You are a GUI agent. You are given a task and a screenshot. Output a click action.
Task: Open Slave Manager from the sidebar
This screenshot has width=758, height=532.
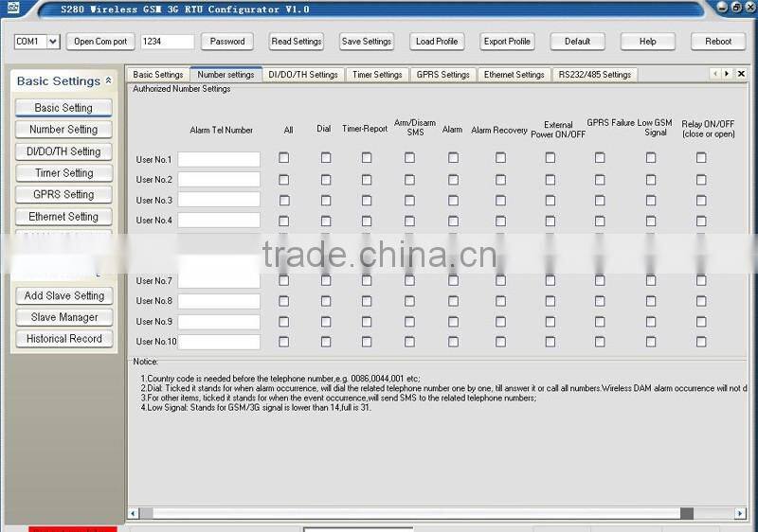click(63, 317)
